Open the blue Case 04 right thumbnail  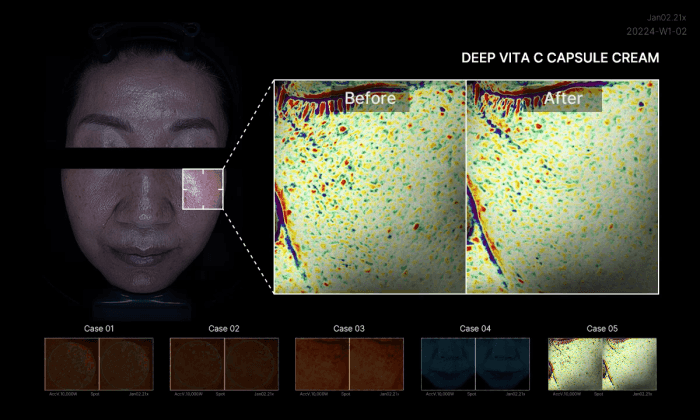[503, 359]
